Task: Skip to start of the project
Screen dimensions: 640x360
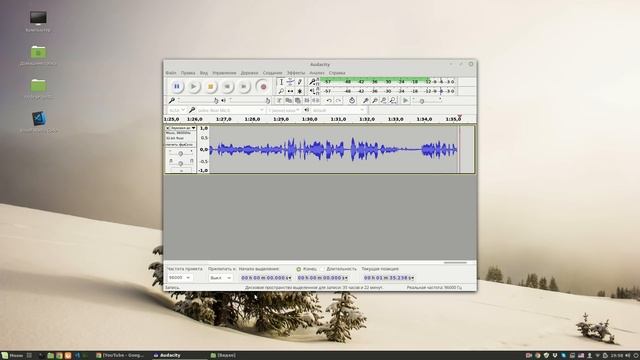Action: (227, 87)
